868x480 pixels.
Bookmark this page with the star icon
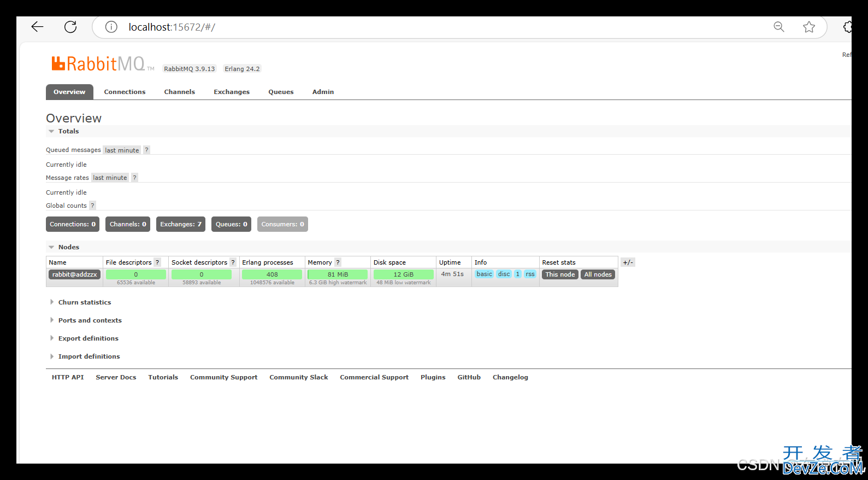809,27
